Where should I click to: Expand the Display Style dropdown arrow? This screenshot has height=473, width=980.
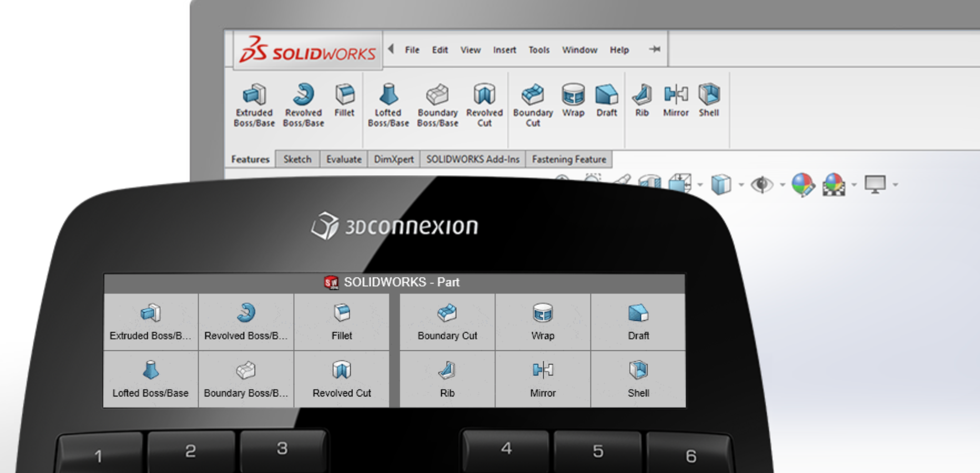point(741,185)
